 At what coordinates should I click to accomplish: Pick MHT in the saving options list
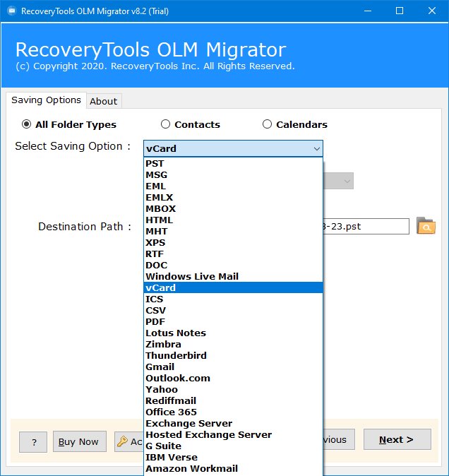pos(233,232)
